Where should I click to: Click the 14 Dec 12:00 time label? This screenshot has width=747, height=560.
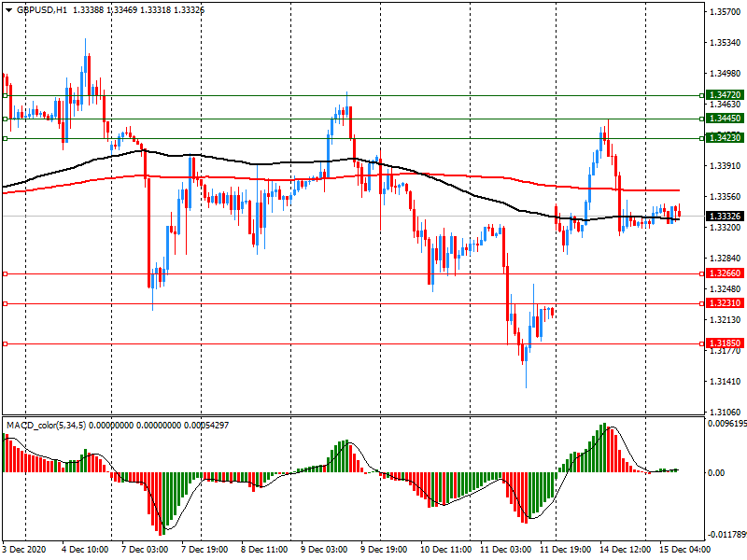(624, 551)
